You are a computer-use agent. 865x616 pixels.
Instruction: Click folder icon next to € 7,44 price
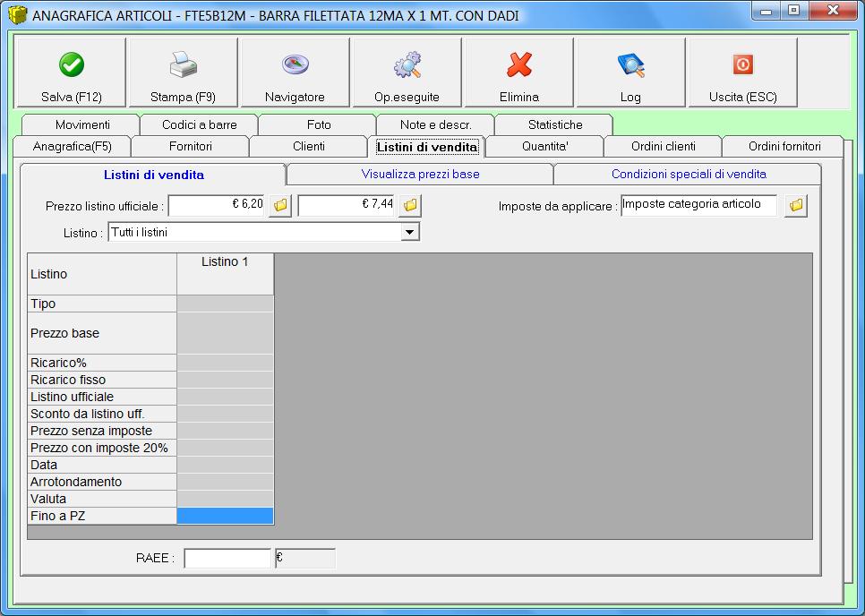[410, 206]
